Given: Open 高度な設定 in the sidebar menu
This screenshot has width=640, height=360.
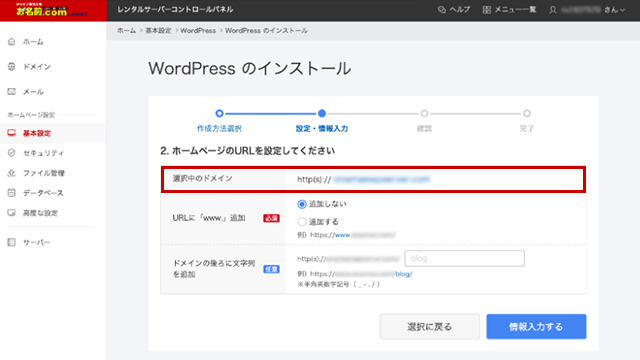Looking at the screenshot, I should [40, 213].
